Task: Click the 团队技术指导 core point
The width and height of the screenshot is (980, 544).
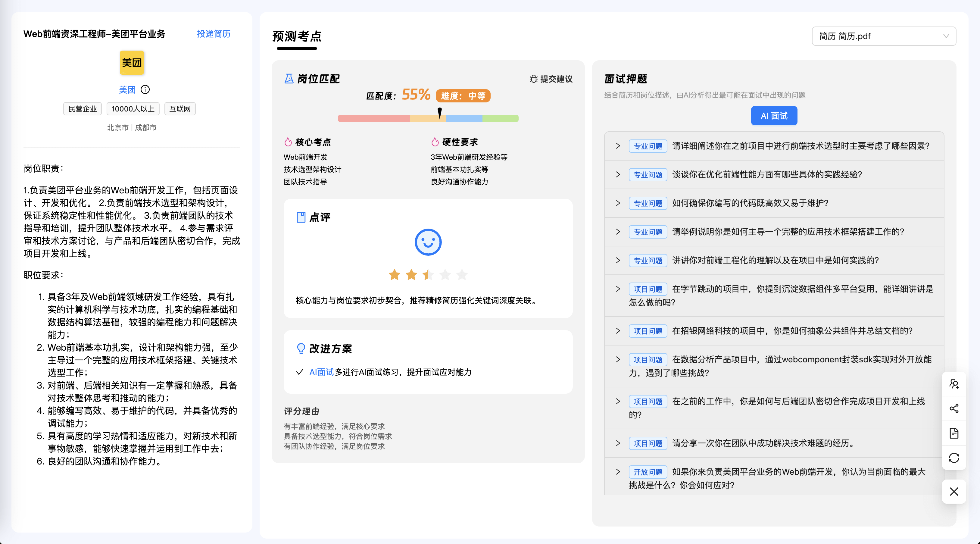Action: pos(305,182)
